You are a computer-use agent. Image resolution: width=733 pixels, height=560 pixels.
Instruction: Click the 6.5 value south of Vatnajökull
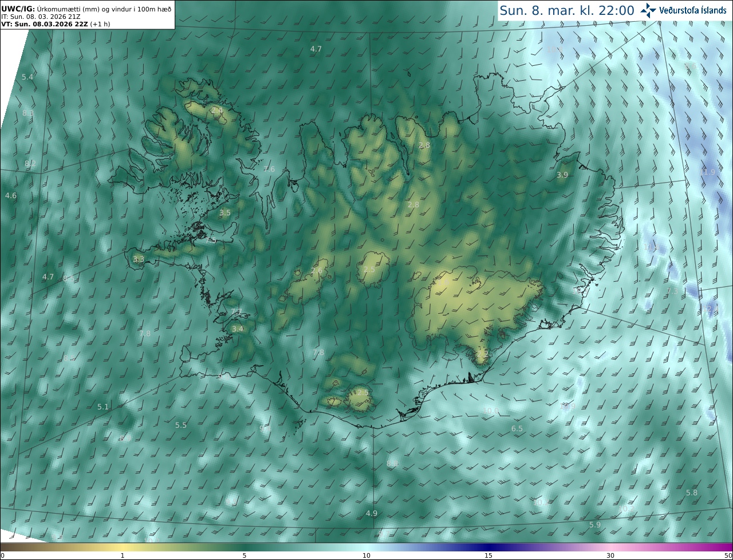click(x=517, y=429)
